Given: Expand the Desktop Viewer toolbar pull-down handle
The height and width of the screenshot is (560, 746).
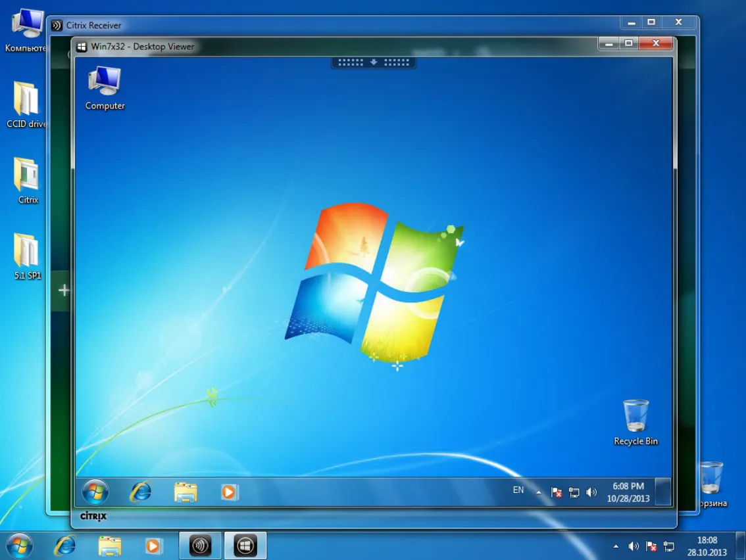Looking at the screenshot, I should (x=374, y=62).
